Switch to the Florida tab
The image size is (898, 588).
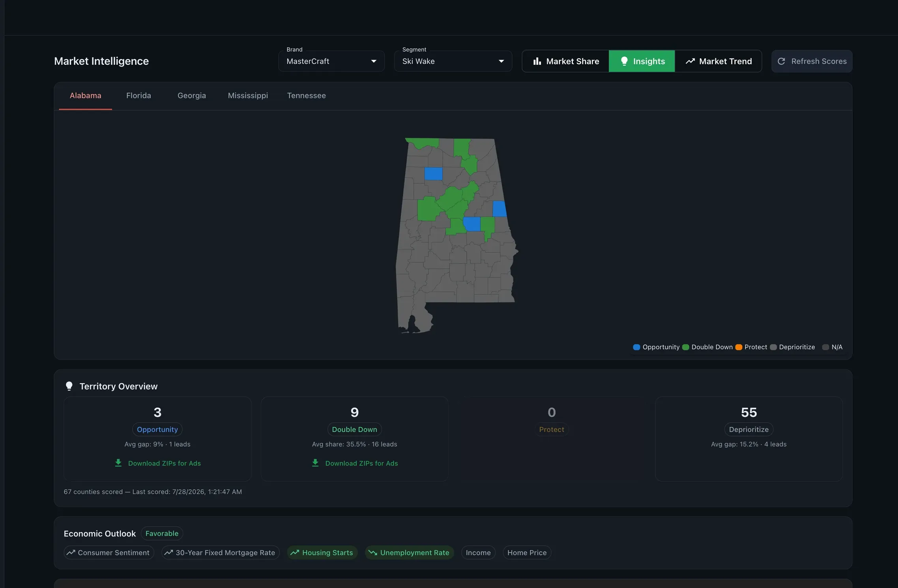138,96
